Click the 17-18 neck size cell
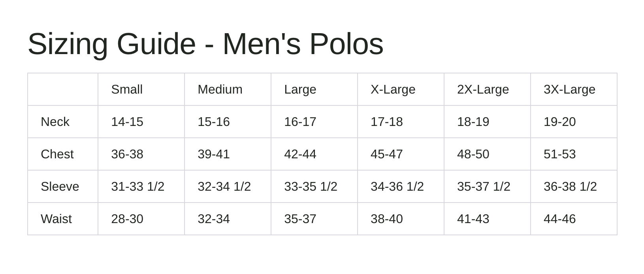This screenshot has height=274, width=644. [387, 122]
